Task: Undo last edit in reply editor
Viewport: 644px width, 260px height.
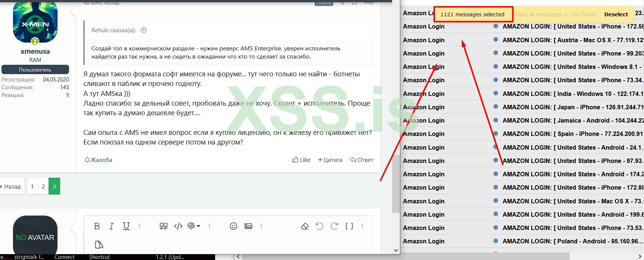Action: pos(319,226)
